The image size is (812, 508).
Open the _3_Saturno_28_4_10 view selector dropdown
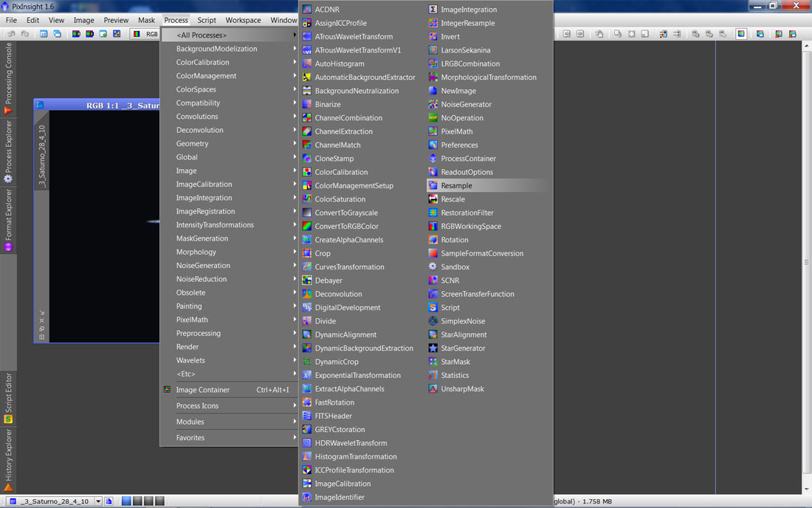pos(98,501)
